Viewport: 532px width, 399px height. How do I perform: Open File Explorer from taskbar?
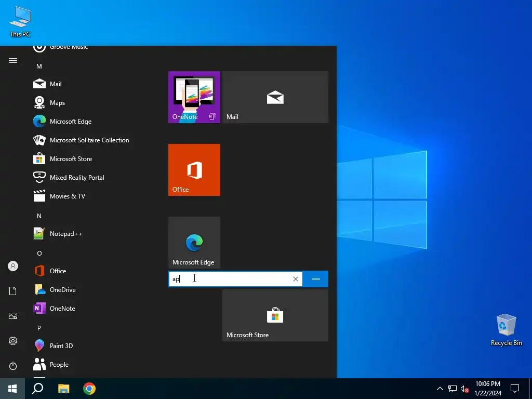63,389
